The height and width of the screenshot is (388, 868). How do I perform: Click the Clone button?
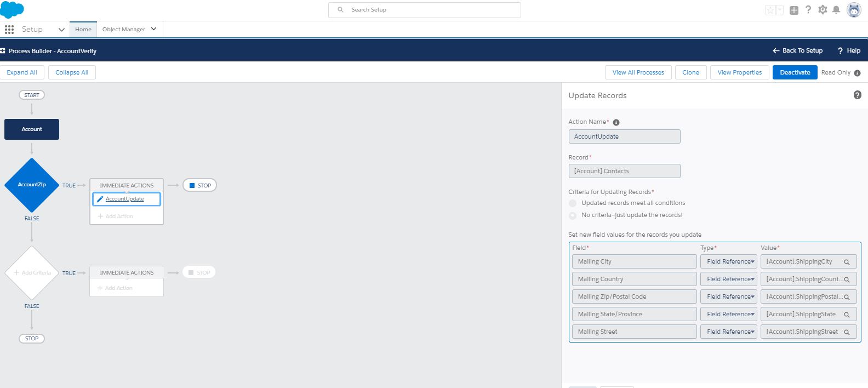(691, 72)
